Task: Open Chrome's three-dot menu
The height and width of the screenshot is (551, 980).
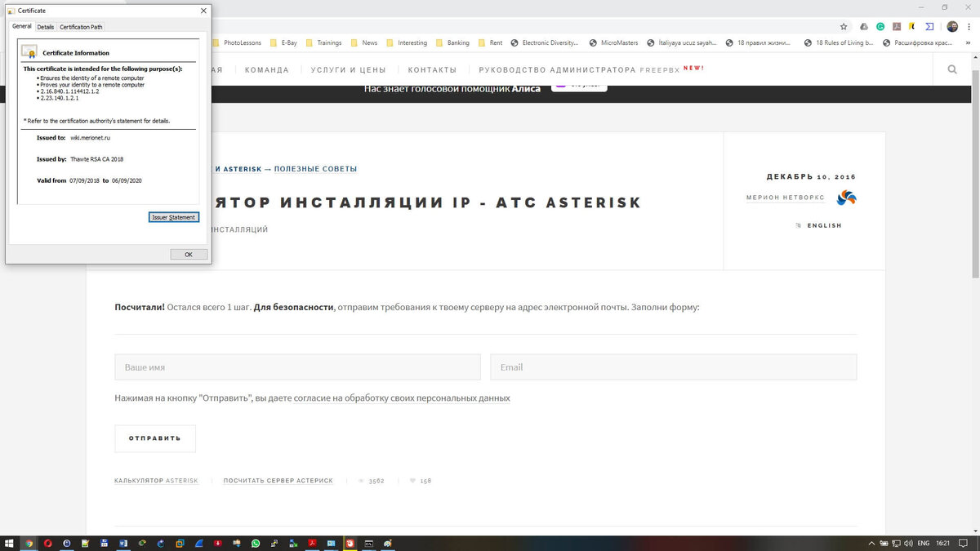Action: click(969, 26)
